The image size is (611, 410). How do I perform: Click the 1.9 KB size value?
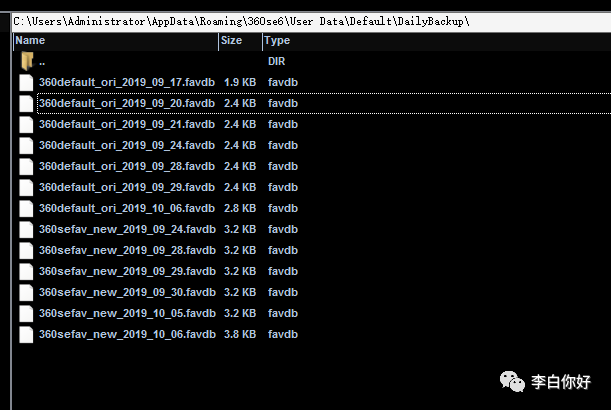pos(240,83)
